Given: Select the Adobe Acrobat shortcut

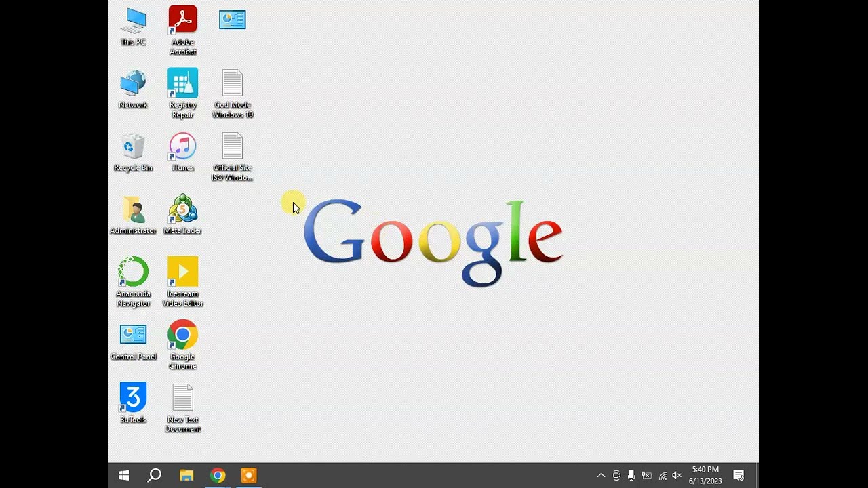Looking at the screenshot, I should tap(183, 30).
